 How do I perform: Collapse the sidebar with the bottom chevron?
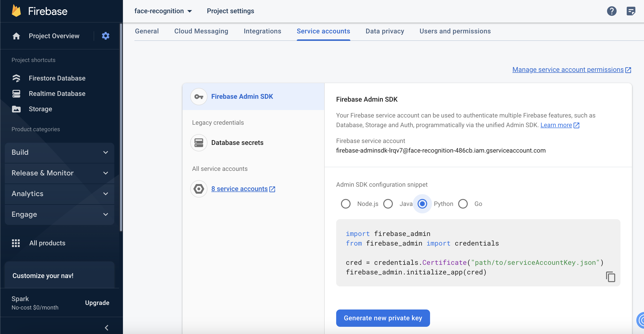(x=107, y=328)
